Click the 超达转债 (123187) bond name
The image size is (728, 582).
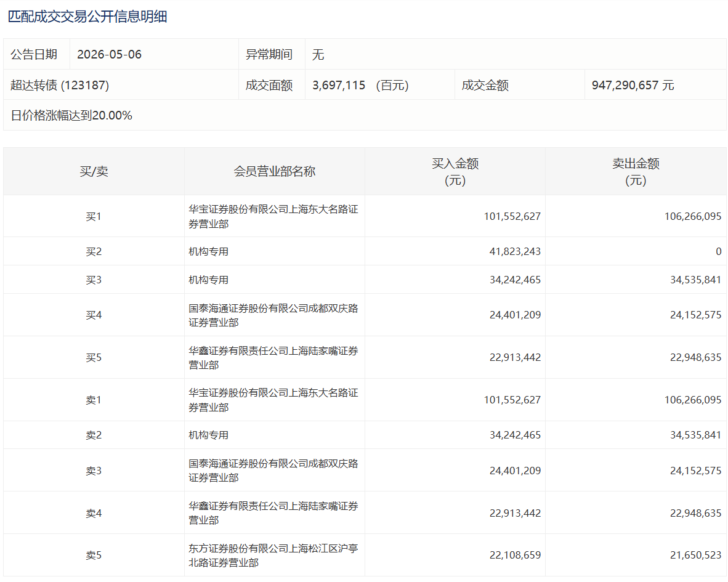click(x=59, y=86)
